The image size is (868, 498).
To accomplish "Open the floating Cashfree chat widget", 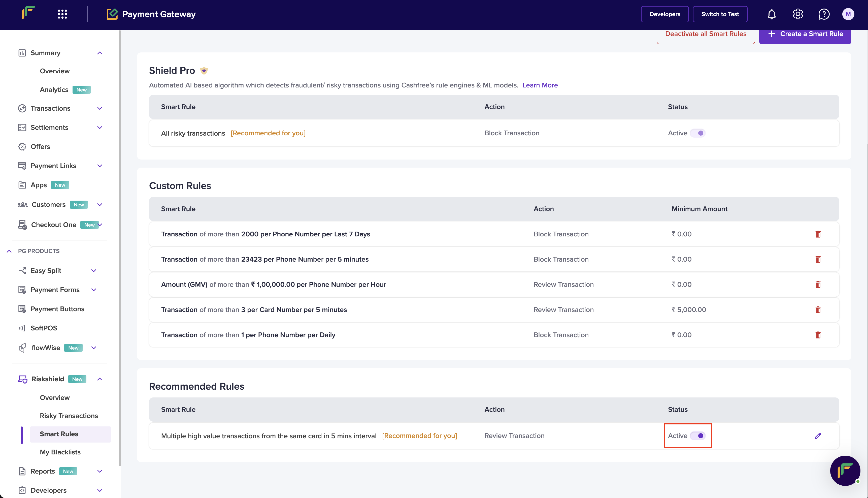I will coord(845,470).
